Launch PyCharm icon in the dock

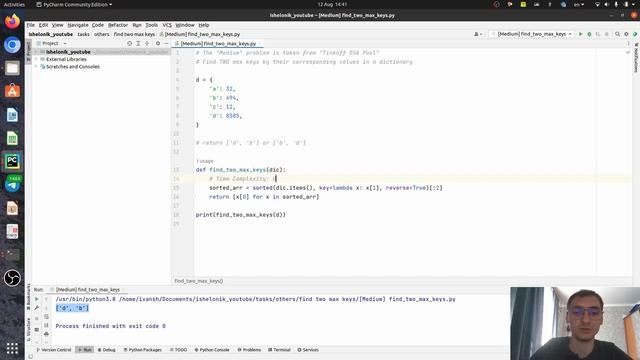(12, 162)
